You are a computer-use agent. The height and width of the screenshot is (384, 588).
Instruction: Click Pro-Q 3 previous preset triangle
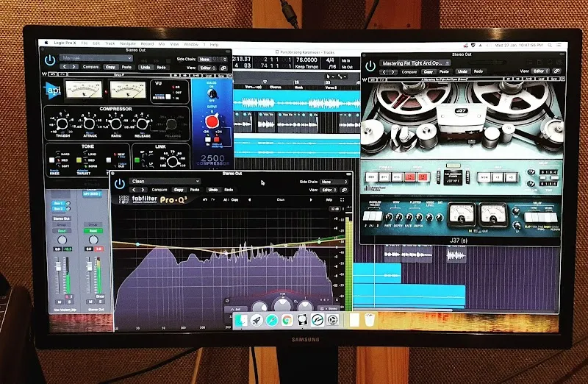click(x=249, y=199)
